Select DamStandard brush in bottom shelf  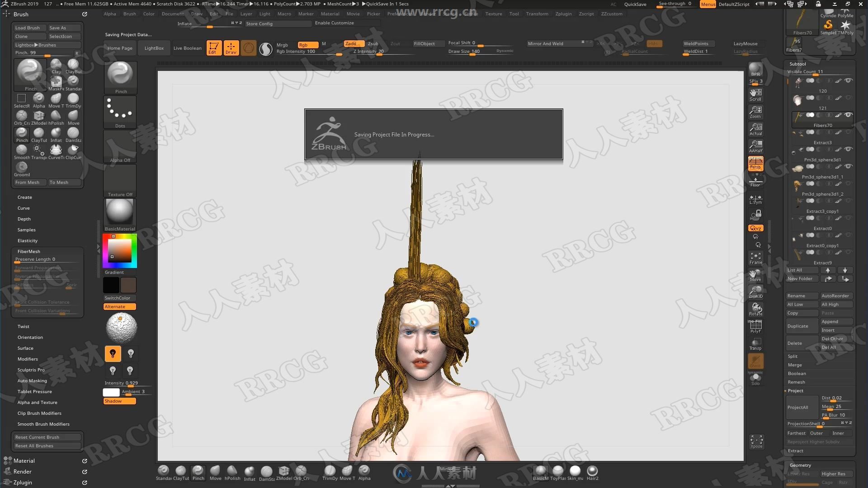(267, 473)
